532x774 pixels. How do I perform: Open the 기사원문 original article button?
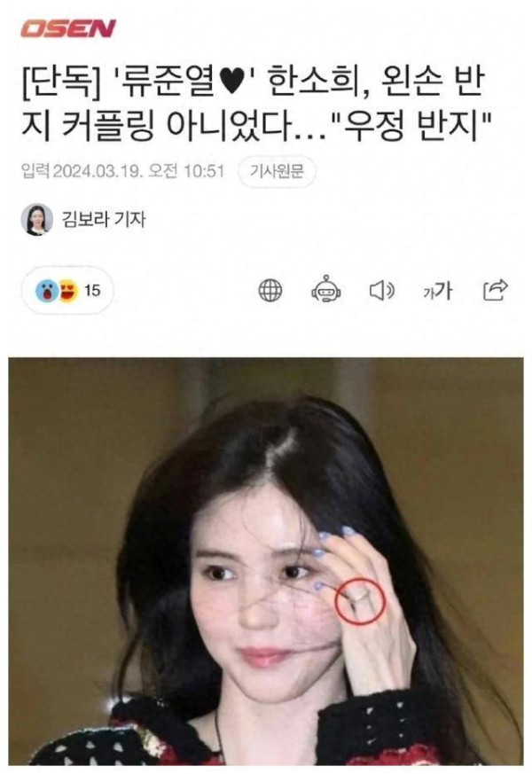pos(277,171)
